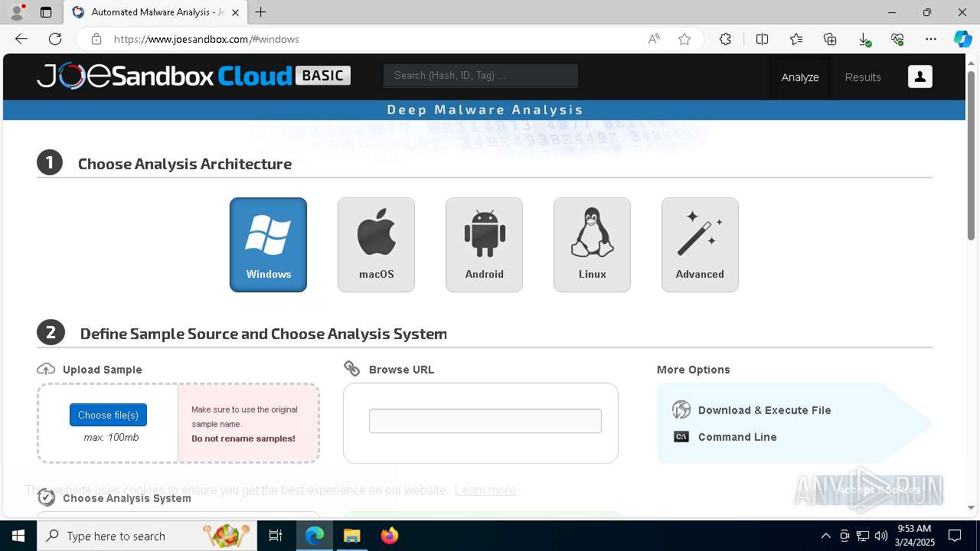The width and height of the screenshot is (980, 551).
Task: Select the Windows analysis architecture
Action: click(x=268, y=245)
